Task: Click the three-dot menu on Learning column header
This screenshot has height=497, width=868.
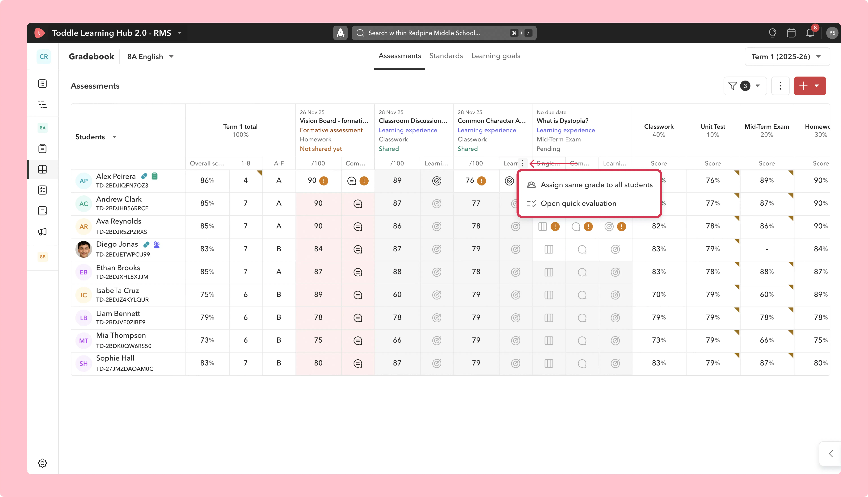Action: point(522,163)
